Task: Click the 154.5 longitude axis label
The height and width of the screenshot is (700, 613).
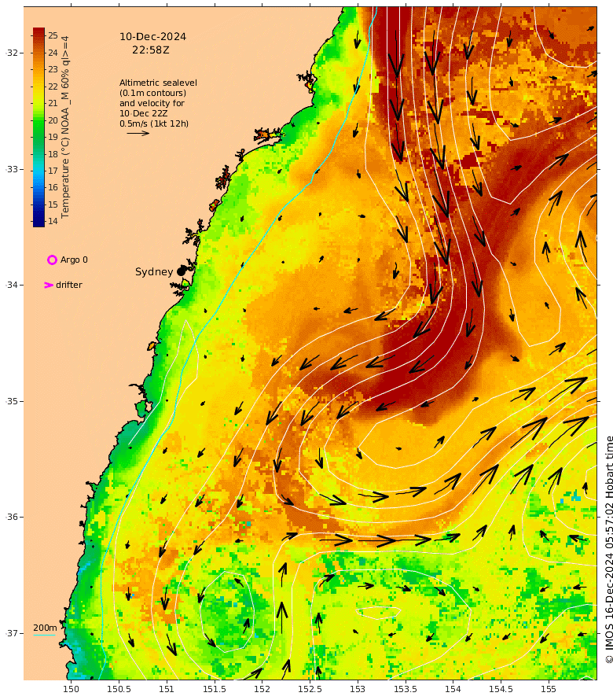Action: coord(501,689)
